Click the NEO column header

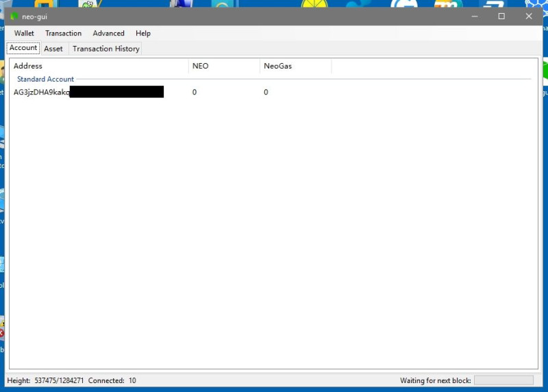click(x=224, y=66)
